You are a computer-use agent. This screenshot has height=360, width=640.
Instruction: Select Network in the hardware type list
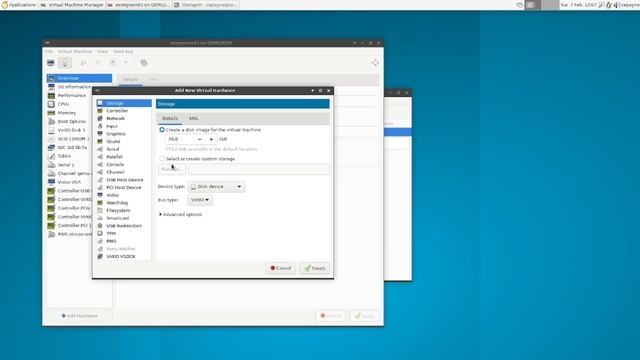point(124,118)
